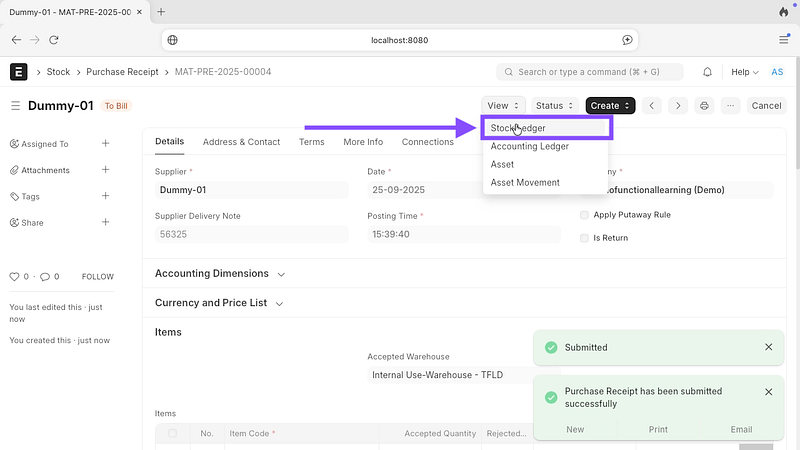Dismiss the Submitted notification
This screenshot has width=800, height=450.
[x=768, y=347]
